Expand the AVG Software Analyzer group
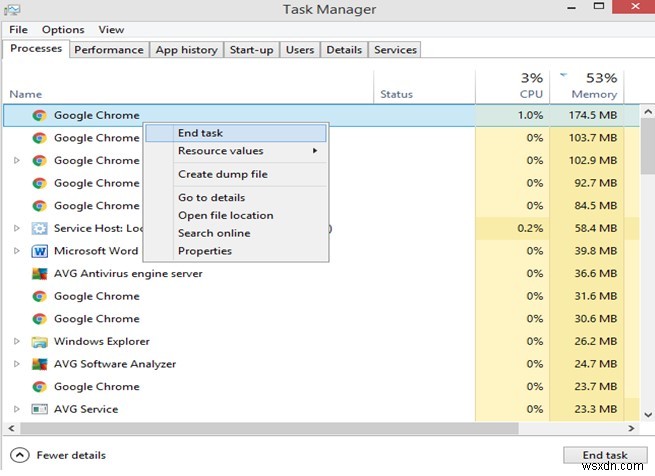The height and width of the screenshot is (476, 655). [16, 364]
